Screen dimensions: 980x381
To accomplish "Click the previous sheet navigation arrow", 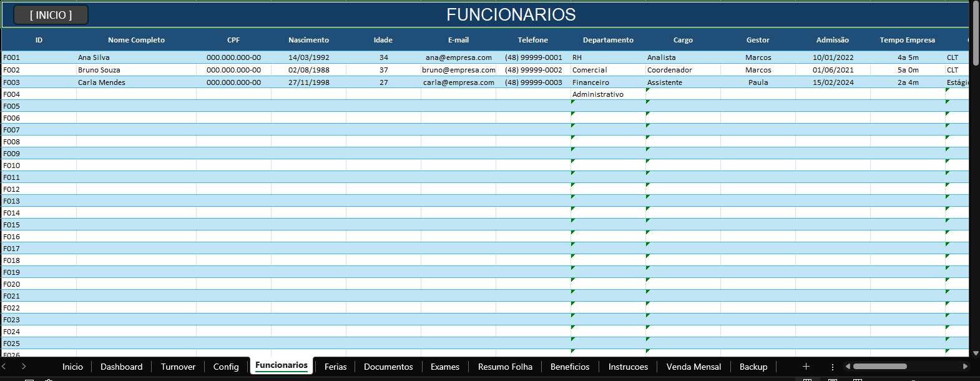I will click(x=4, y=367).
